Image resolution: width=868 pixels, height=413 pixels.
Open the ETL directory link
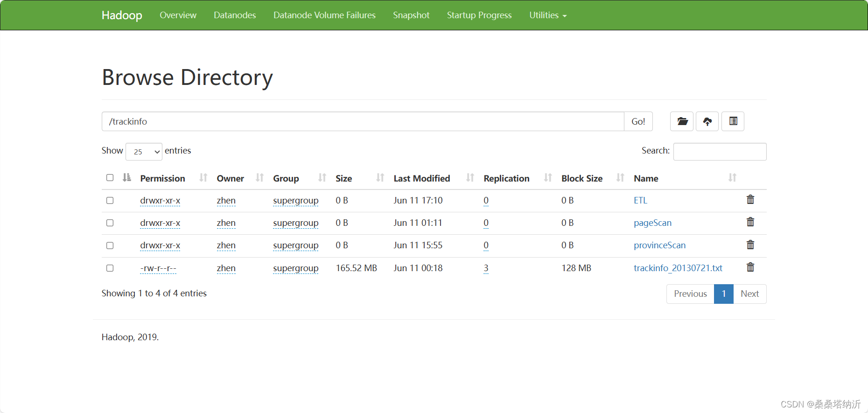[x=640, y=200]
